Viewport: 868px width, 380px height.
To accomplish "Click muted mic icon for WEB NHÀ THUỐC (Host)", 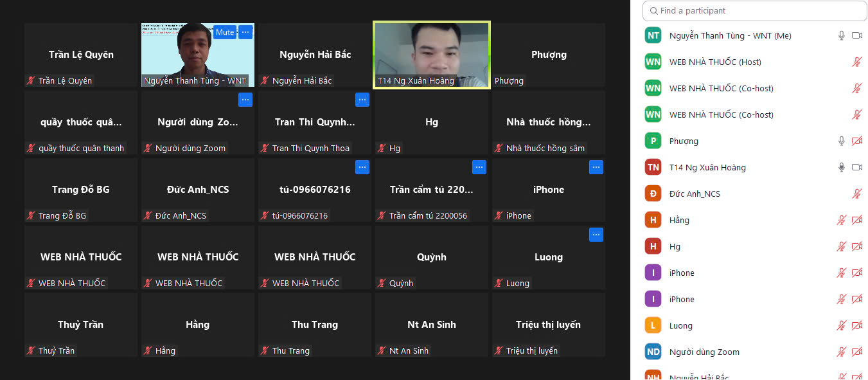I will click(x=856, y=62).
